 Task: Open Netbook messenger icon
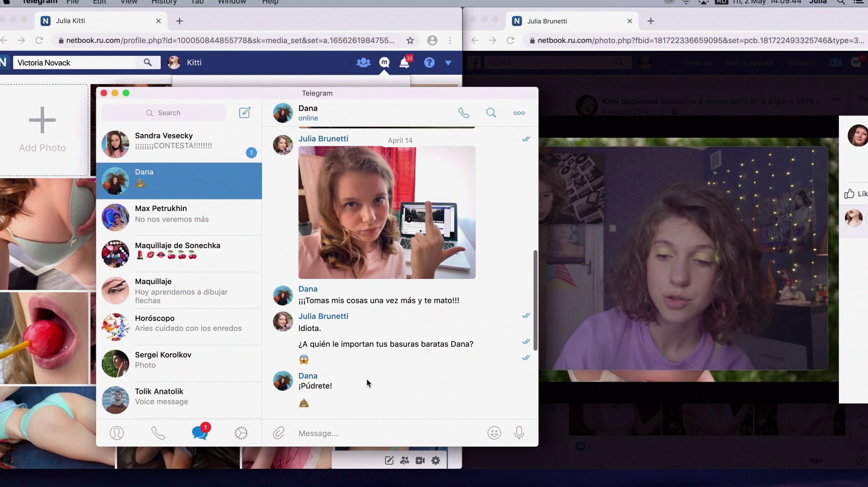384,63
